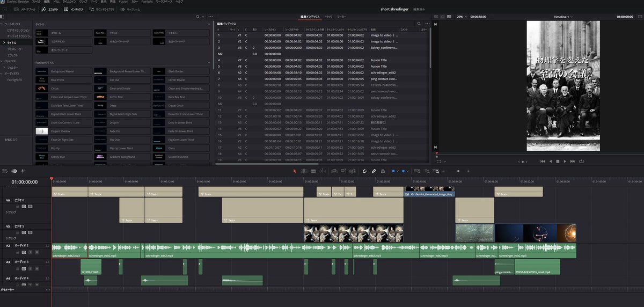Screen dimensions: 644x307
Task: Collapse the Fusionタイトル group chevron
Action: 209,63
